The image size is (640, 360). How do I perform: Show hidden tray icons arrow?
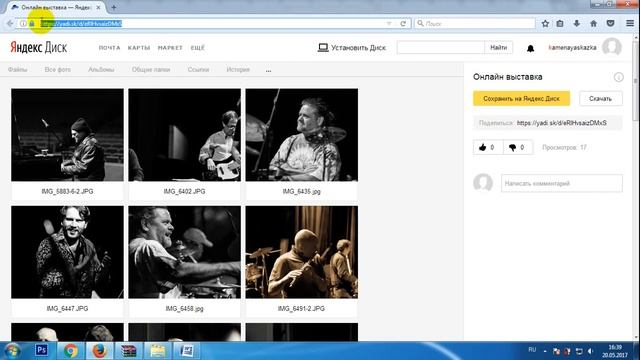[545, 351]
